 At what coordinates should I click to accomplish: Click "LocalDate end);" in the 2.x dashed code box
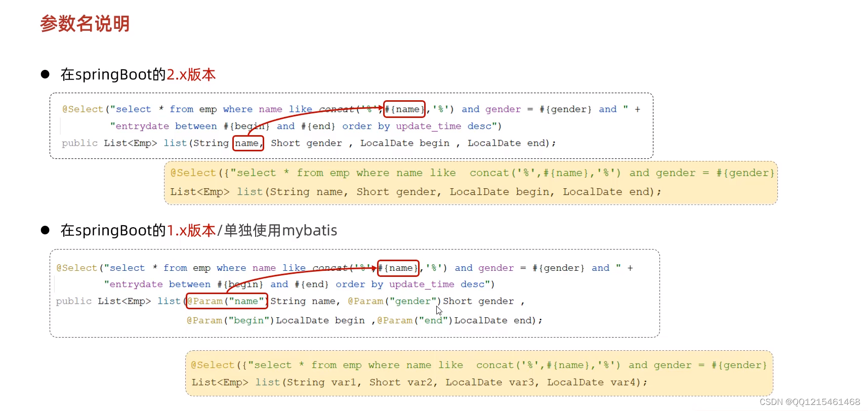tap(512, 143)
